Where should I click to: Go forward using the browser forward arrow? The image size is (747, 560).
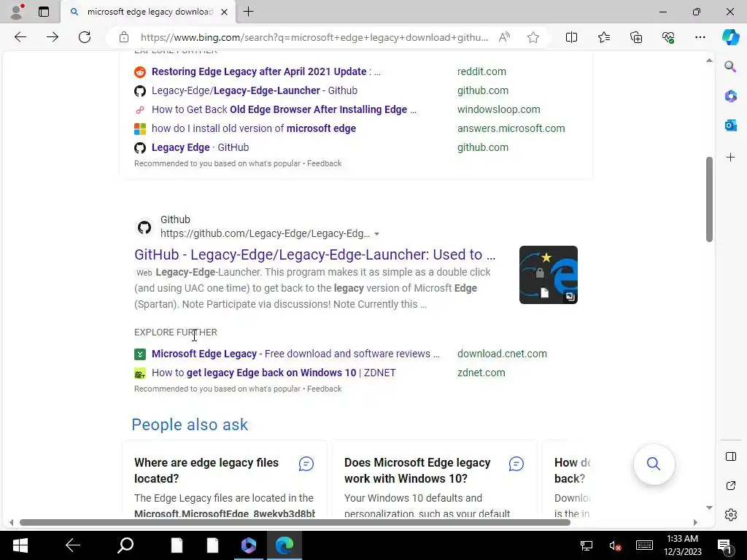tap(53, 37)
